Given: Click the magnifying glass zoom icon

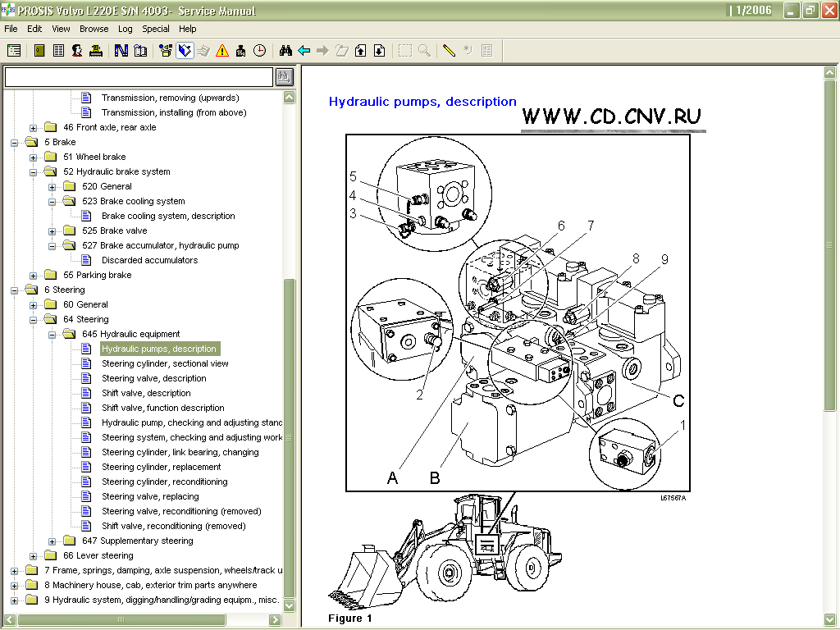Looking at the screenshot, I should pos(424,51).
